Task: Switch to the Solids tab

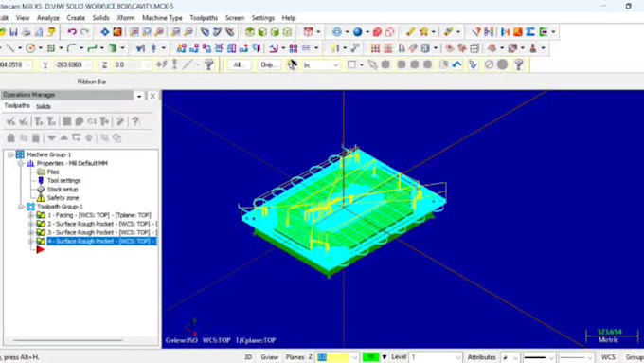Action: pyautogui.click(x=44, y=106)
